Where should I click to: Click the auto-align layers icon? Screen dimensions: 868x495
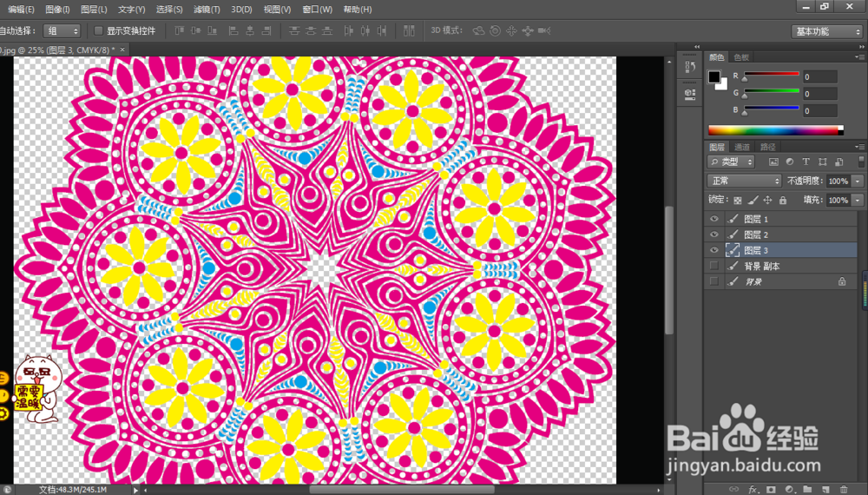coord(409,31)
